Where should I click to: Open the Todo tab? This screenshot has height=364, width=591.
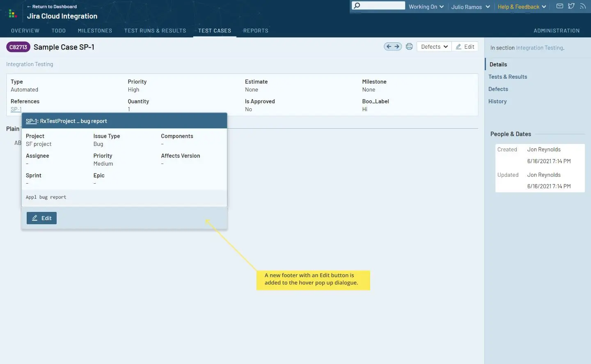click(59, 31)
